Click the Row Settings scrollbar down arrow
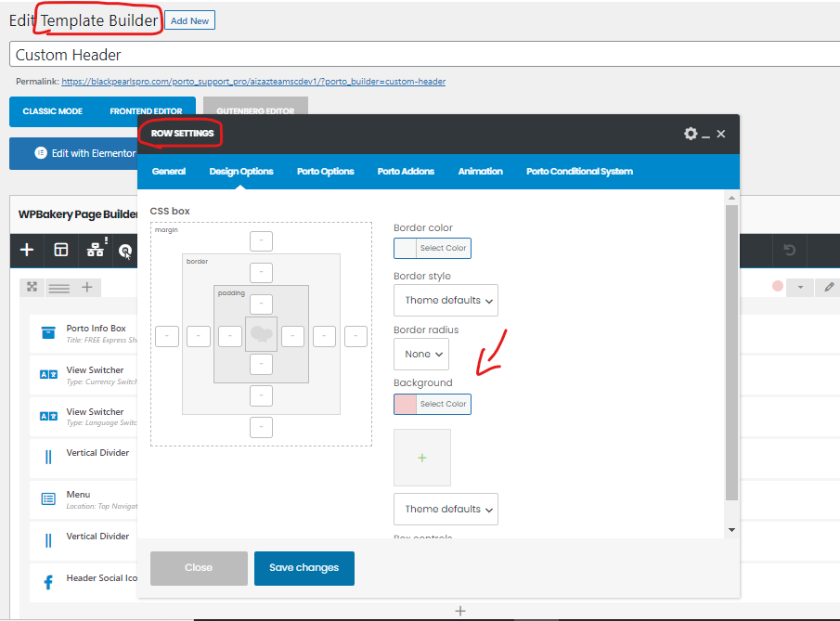Screen dimensions: 840x621 point(731,530)
